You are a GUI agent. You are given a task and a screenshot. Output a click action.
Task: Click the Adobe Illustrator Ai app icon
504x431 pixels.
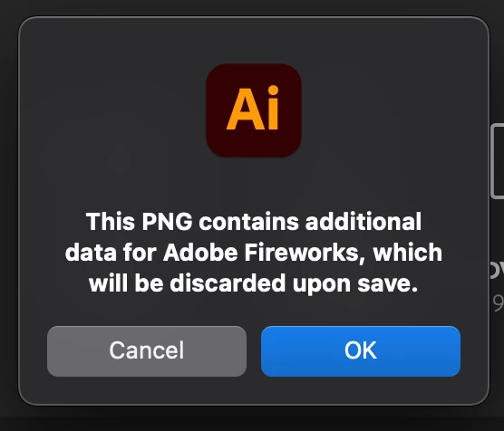254,110
